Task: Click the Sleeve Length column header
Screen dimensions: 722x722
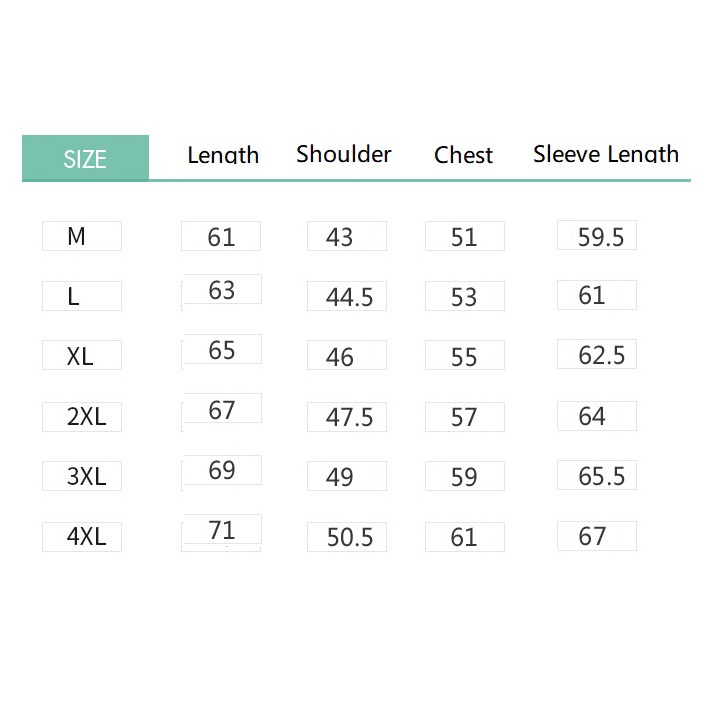Action: pos(606,154)
